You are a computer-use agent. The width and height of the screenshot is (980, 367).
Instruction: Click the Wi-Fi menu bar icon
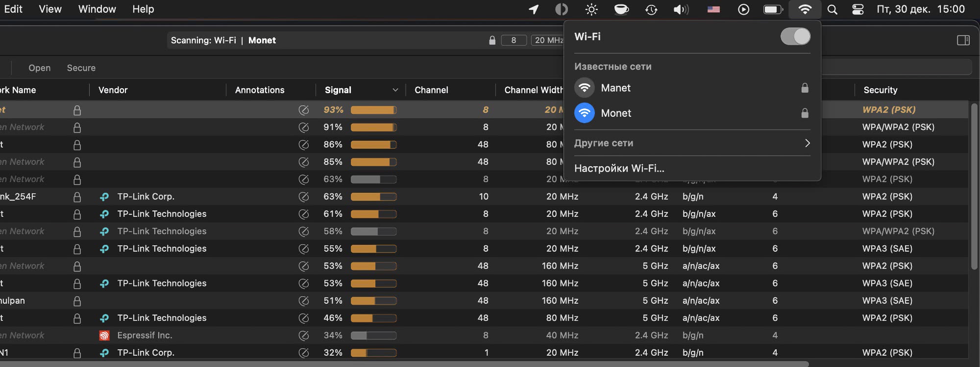pyautogui.click(x=805, y=9)
